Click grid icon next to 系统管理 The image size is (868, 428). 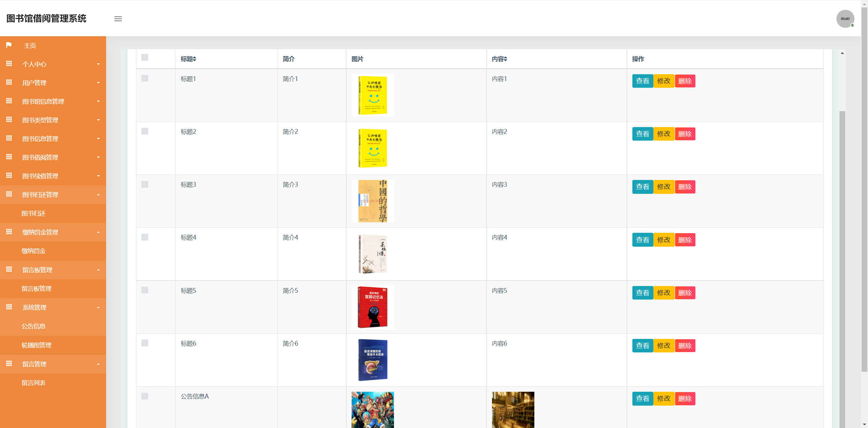[9, 307]
